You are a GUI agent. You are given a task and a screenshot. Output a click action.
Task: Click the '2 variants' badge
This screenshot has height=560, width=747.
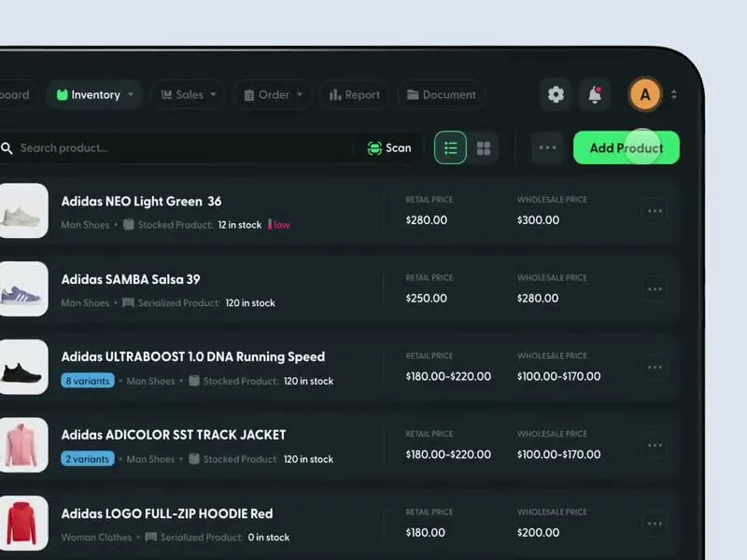click(x=88, y=459)
